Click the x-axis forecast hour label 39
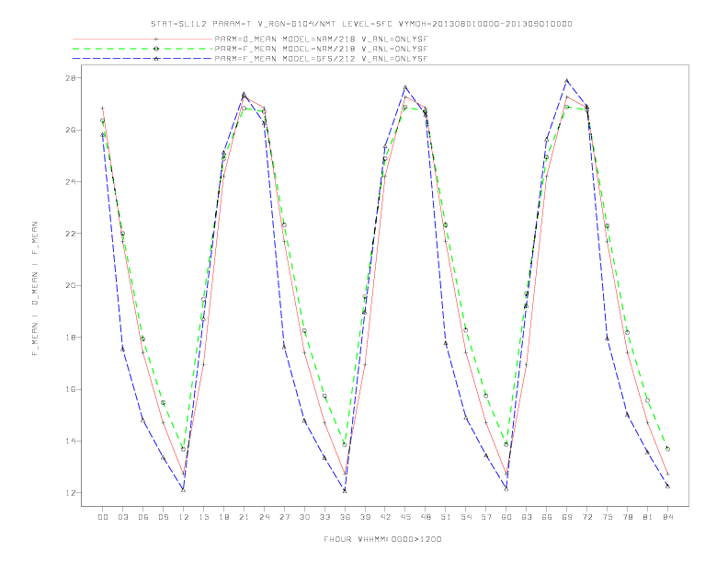The height and width of the screenshot is (563, 728). 365,517
